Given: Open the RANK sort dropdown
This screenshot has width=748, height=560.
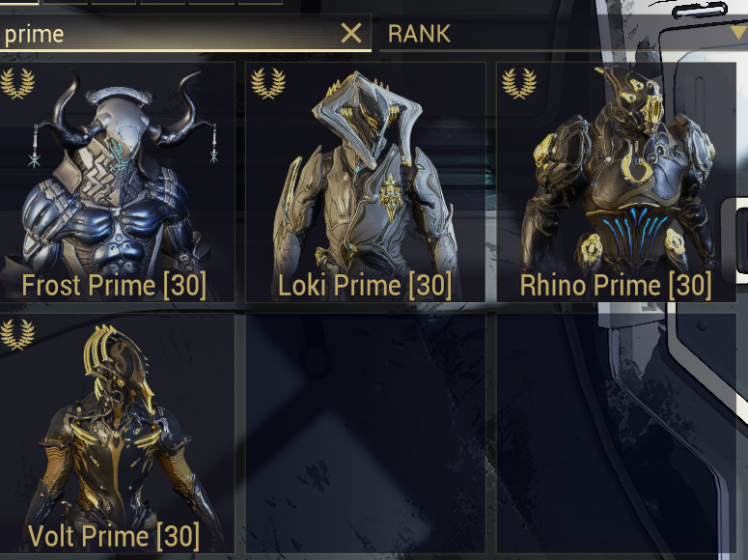Looking at the screenshot, I should point(564,34).
